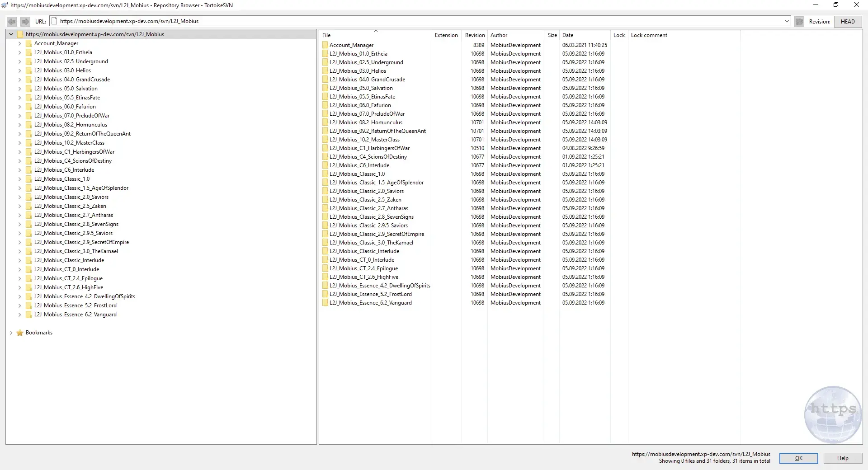Click the URL input field

420,21
